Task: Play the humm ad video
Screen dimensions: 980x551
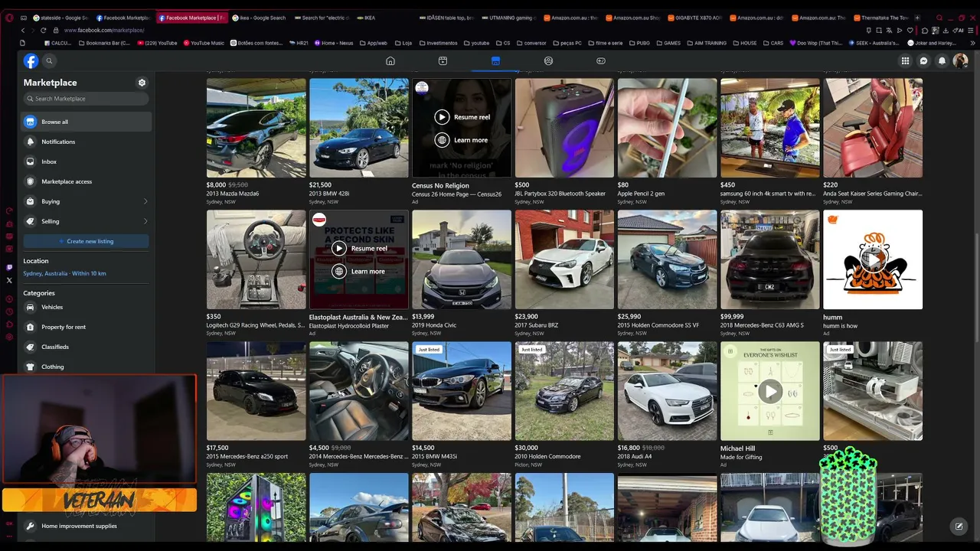Action: coord(872,259)
